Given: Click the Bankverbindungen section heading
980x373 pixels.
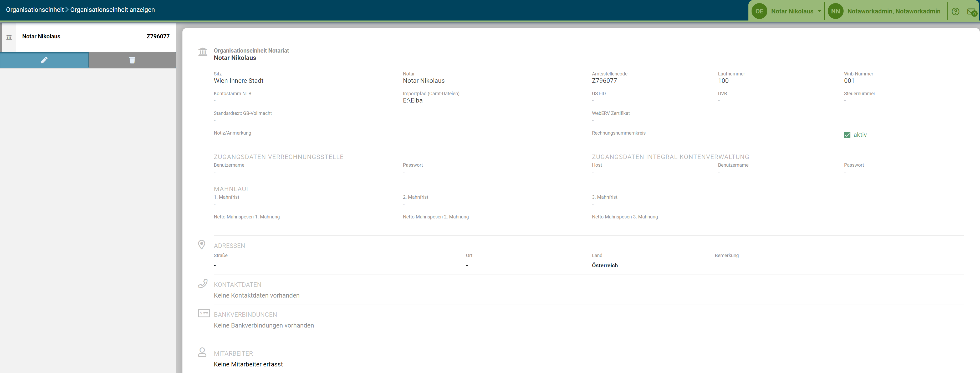Looking at the screenshot, I should [x=245, y=314].
